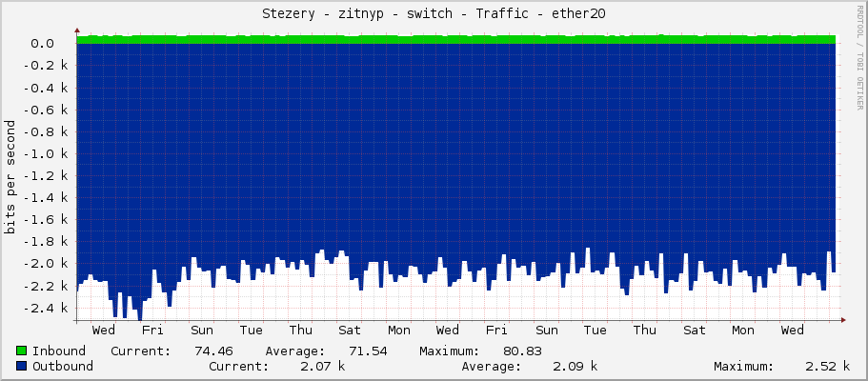Click the 'Average:' label in Outbound row
Image resolution: width=868 pixels, height=381 pixels.
tap(492, 366)
